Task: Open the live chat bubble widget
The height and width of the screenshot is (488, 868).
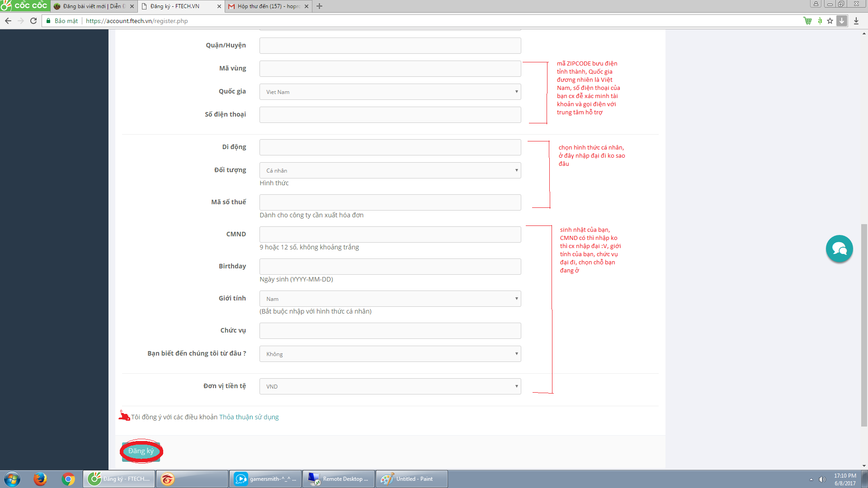Action: pyautogui.click(x=839, y=249)
